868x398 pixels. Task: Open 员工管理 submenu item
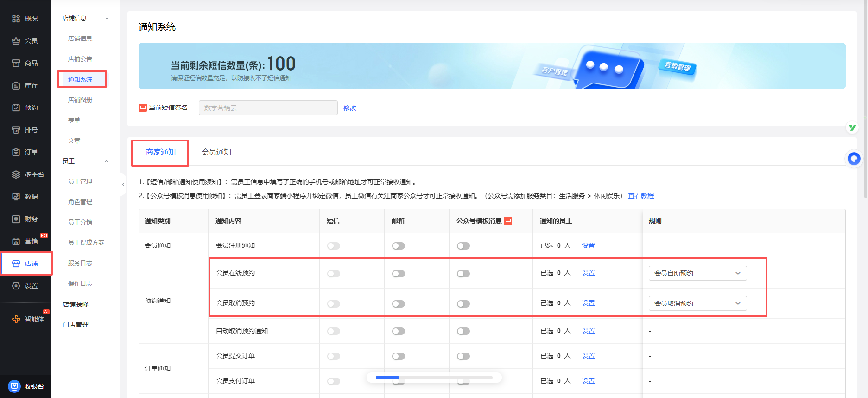tap(80, 181)
